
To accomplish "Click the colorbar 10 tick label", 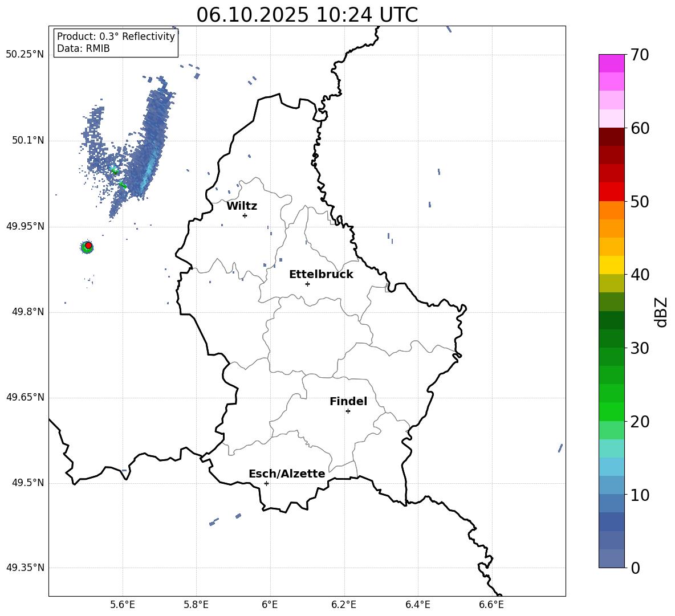I will (640, 495).
